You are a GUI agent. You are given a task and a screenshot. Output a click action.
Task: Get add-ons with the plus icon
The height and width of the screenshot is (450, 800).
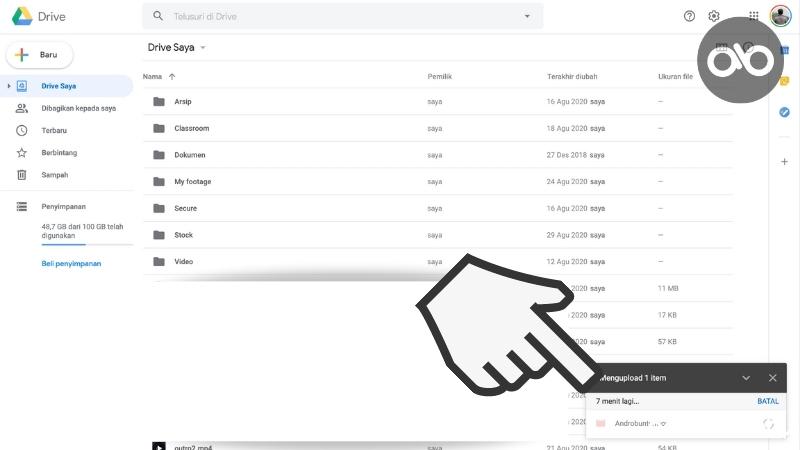point(784,162)
